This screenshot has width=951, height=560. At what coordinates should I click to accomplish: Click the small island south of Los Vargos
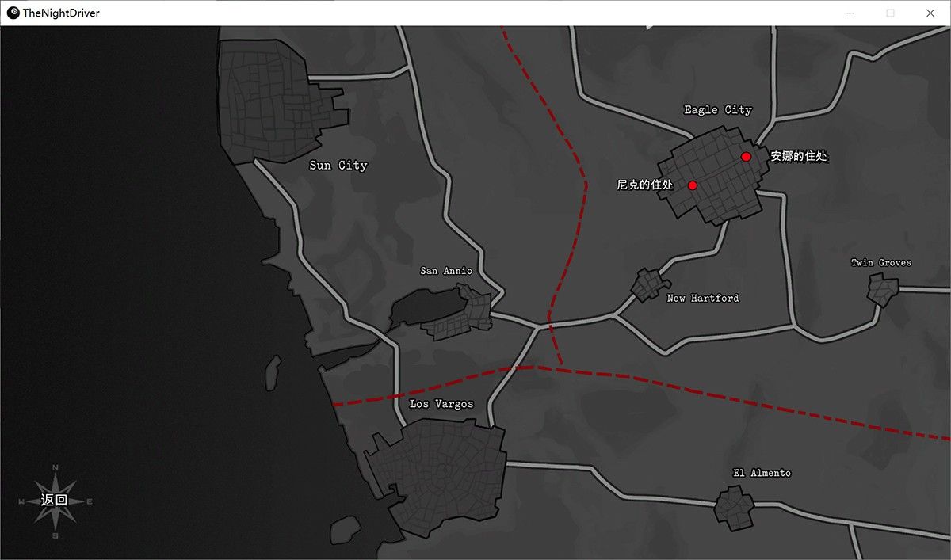click(345, 529)
